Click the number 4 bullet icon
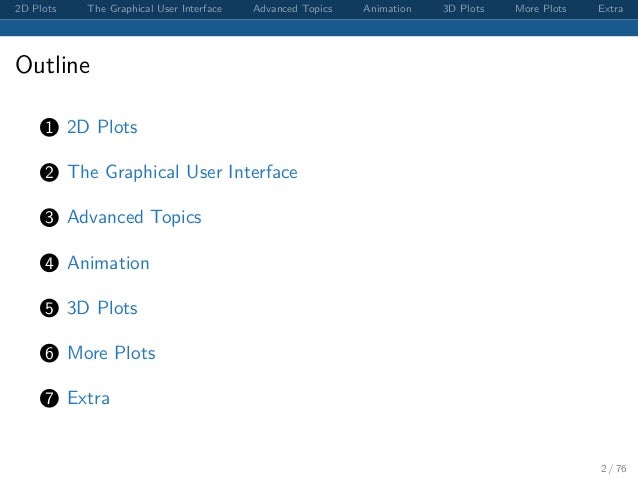Screen dimensions: 638x479 [49, 263]
